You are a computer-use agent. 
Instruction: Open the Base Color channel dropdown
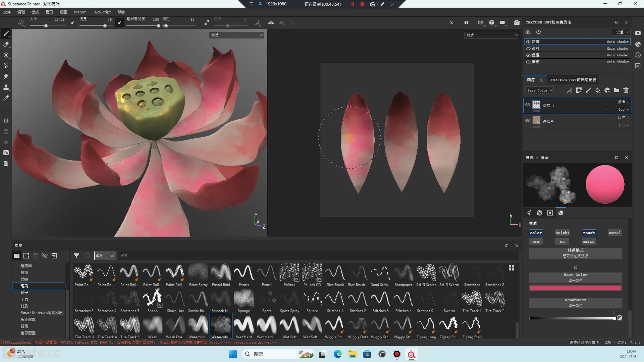pyautogui.click(x=539, y=90)
